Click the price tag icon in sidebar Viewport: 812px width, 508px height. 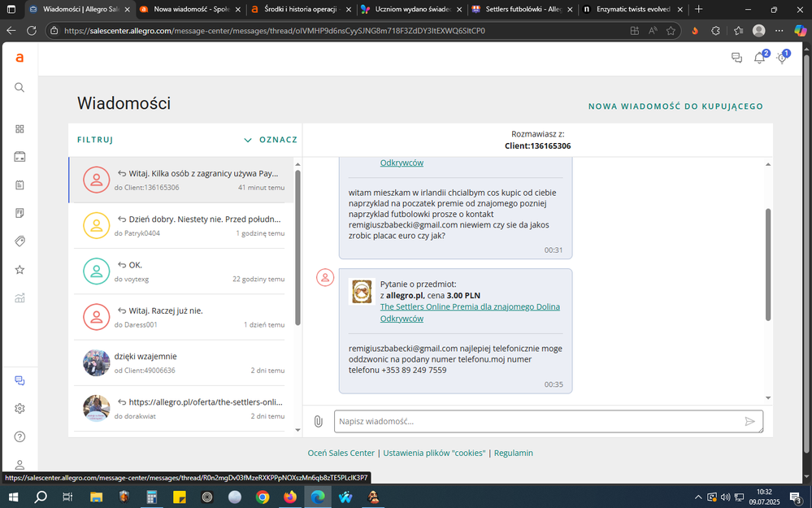point(20,241)
